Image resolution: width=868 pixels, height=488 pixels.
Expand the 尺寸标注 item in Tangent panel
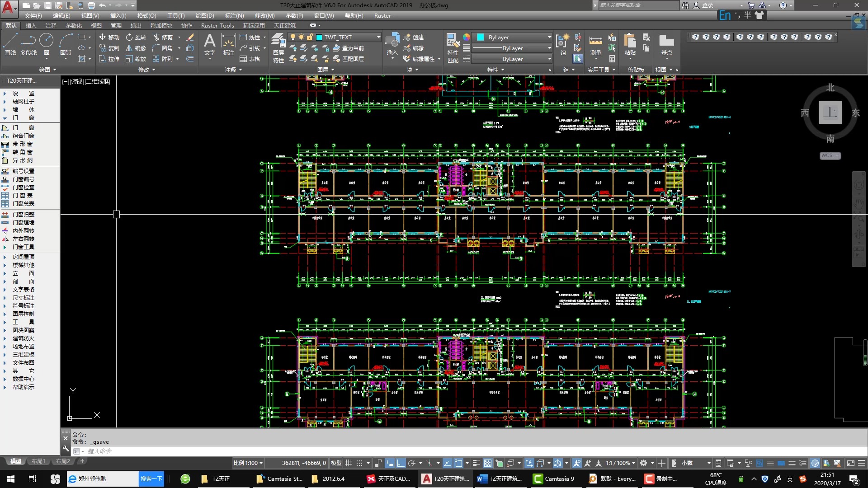point(23,298)
